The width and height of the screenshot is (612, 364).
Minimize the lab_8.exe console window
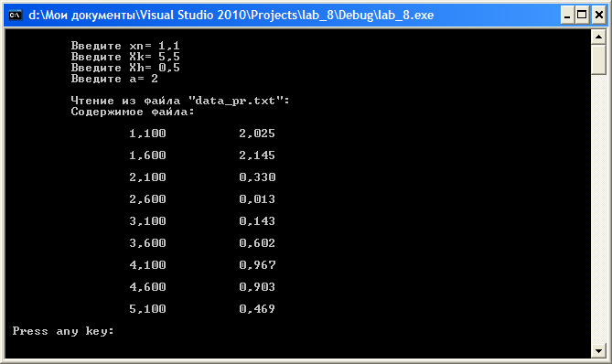pyautogui.click(x=567, y=16)
